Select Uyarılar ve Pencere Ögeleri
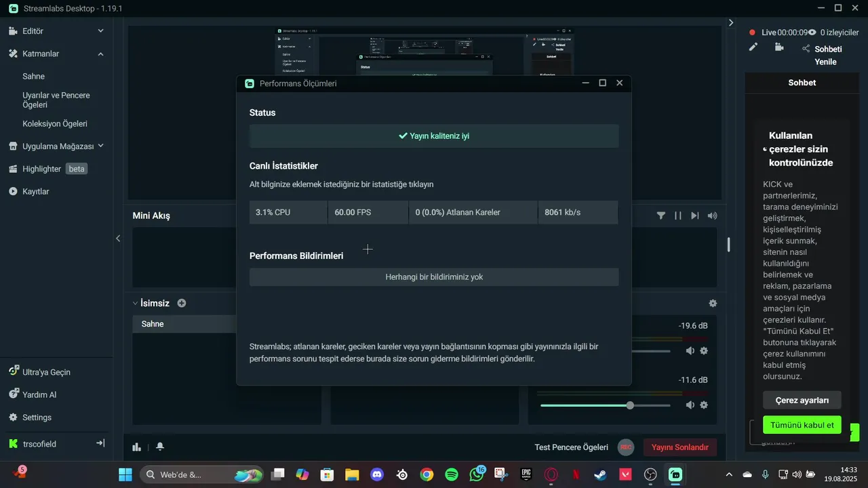 (56, 100)
